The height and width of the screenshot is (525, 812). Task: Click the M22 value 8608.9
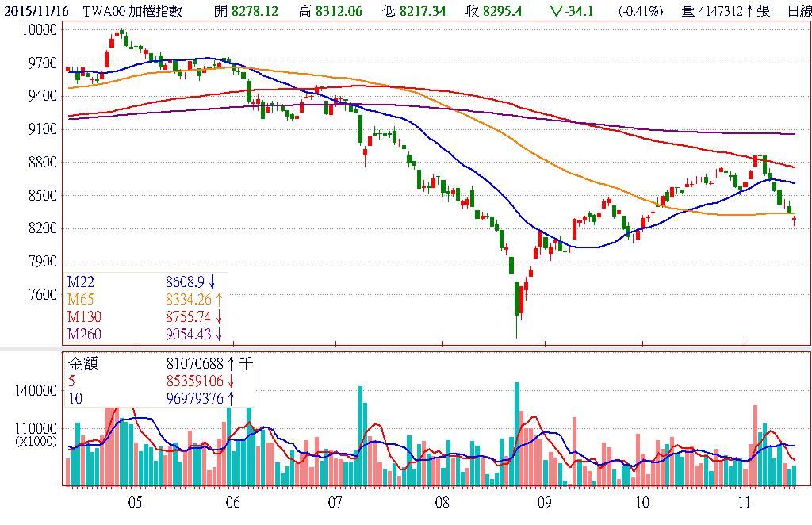pyautogui.click(x=185, y=282)
